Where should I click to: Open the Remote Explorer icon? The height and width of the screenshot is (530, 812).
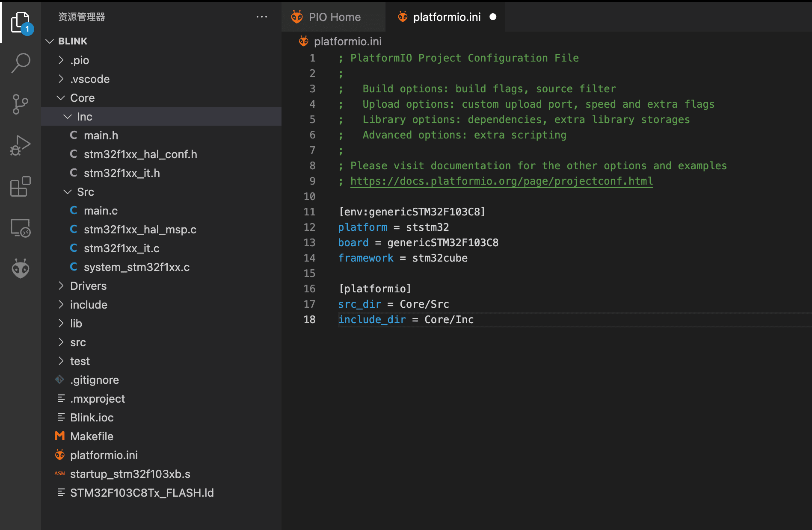[20, 228]
